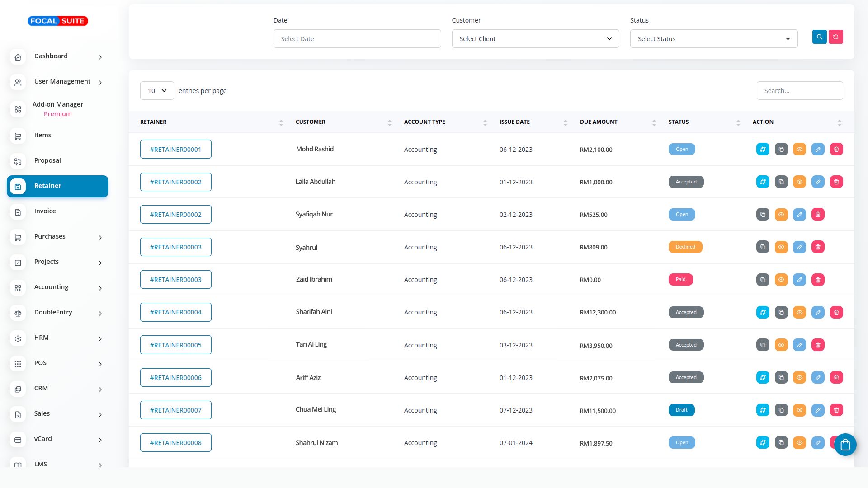868x488 pixels.
Task: Show Tan Ai Ling retainer via eye icon
Action: (781, 345)
